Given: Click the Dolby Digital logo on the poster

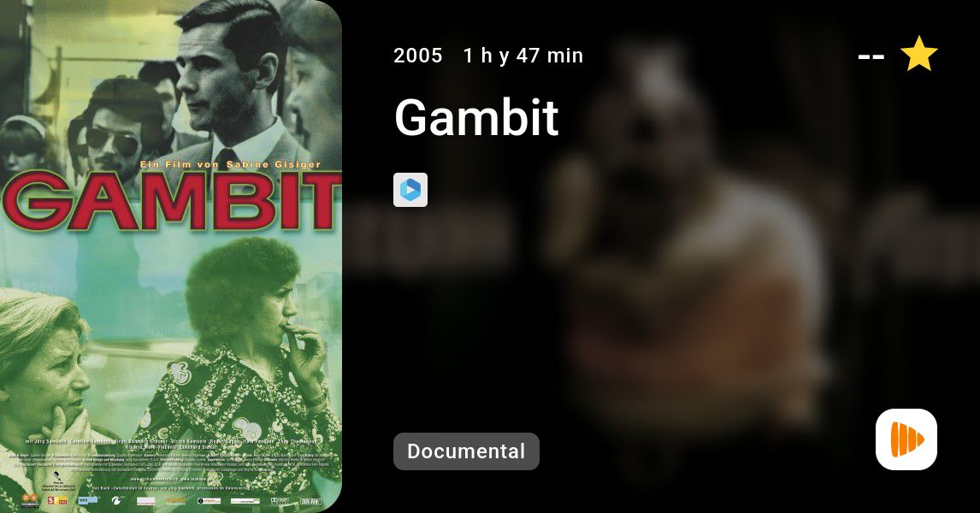Looking at the screenshot, I should [x=280, y=501].
